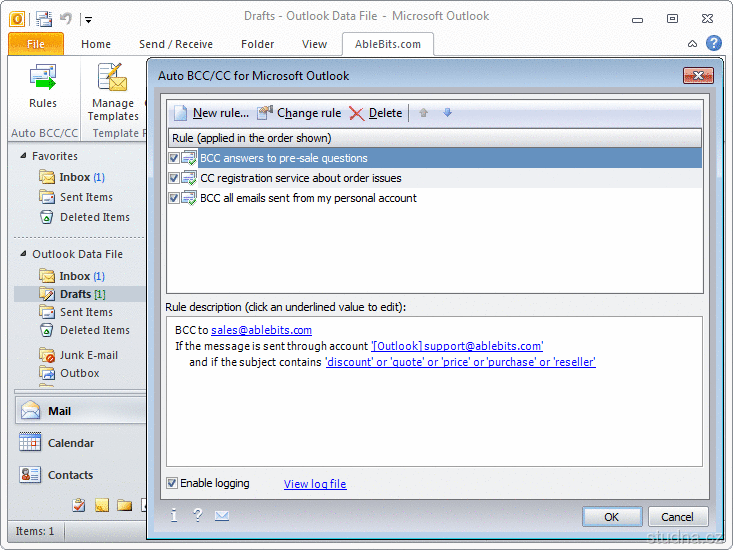This screenshot has height=550, width=733.
Task: Click the info (i) icon in dialog footer
Action: (173, 515)
